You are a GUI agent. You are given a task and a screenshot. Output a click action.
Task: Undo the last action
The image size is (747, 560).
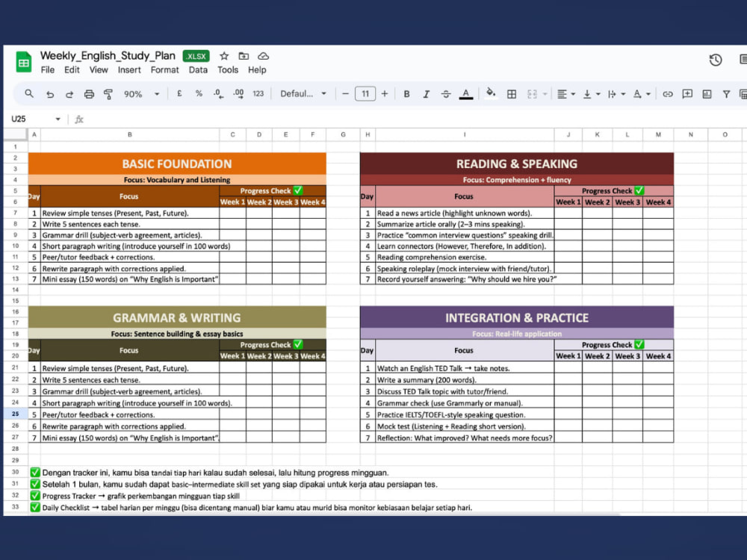tap(49, 94)
